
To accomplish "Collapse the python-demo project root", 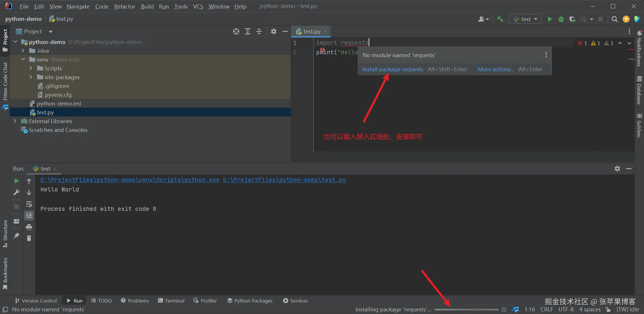I will (15, 42).
